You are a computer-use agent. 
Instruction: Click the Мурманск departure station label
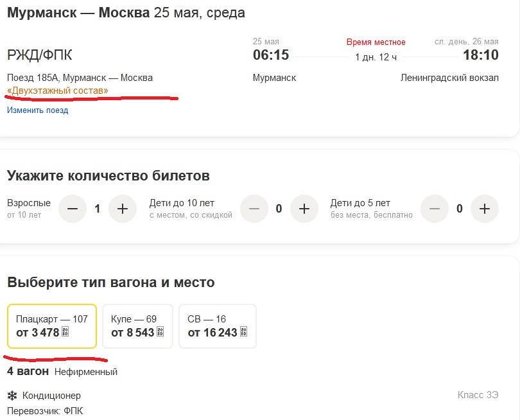click(275, 78)
